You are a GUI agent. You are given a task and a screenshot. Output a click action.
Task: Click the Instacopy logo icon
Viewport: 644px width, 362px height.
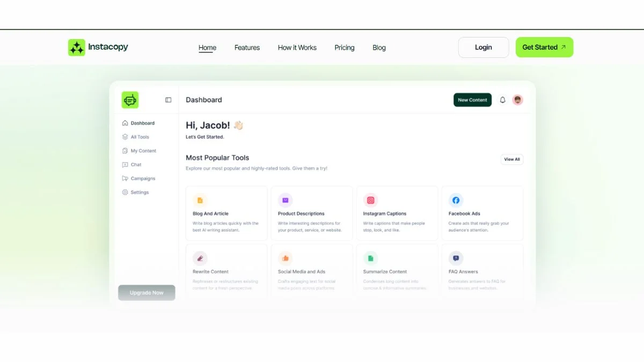pyautogui.click(x=76, y=47)
